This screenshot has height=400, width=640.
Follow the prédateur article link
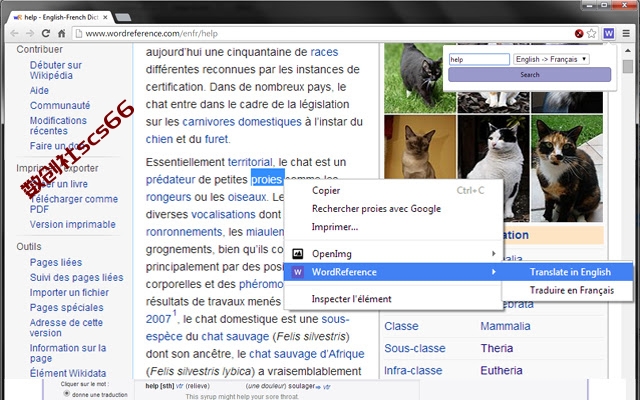point(171,180)
